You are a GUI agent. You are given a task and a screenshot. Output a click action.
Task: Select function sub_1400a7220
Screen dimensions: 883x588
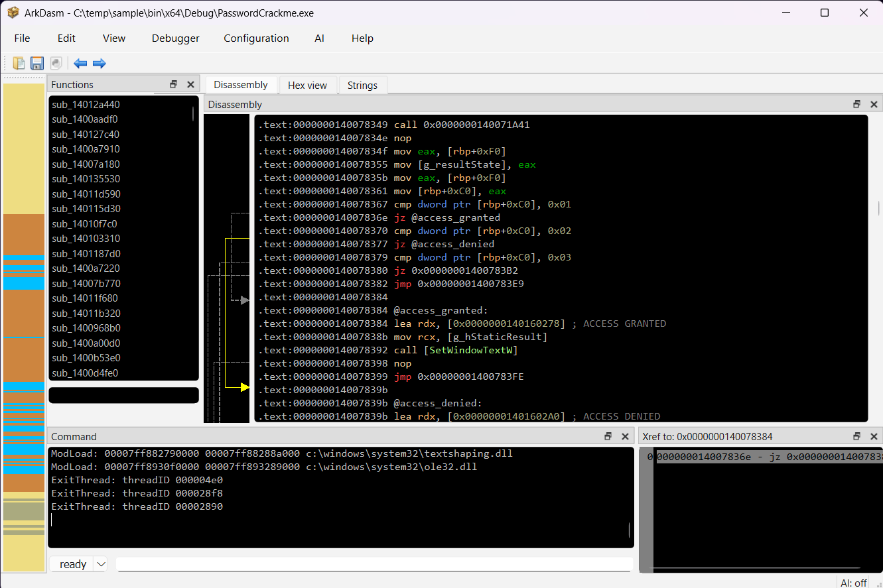(x=86, y=268)
